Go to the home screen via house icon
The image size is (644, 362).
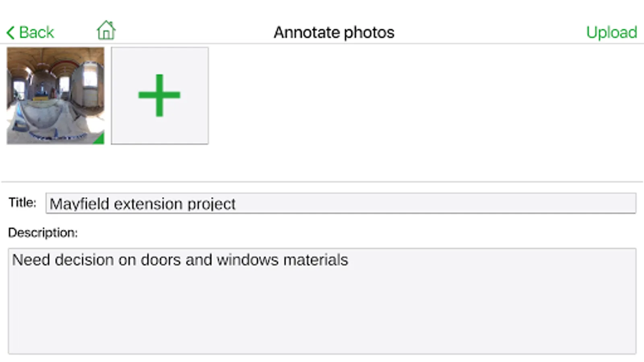pos(106,31)
